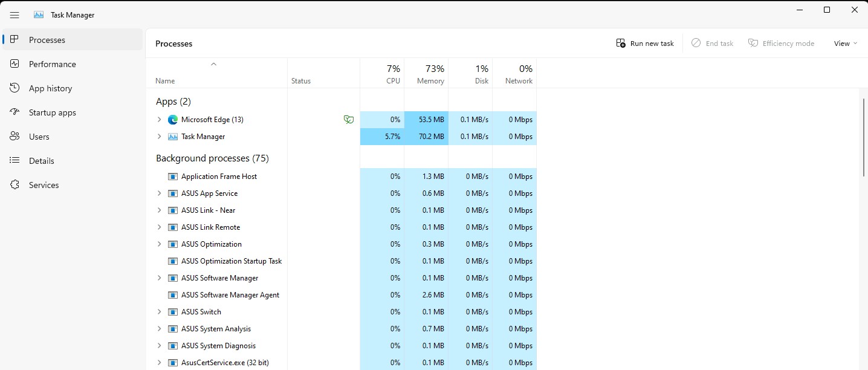Click the ASUS Link Remote process icon
Image resolution: width=868 pixels, height=370 pixels.
[172, 227]
